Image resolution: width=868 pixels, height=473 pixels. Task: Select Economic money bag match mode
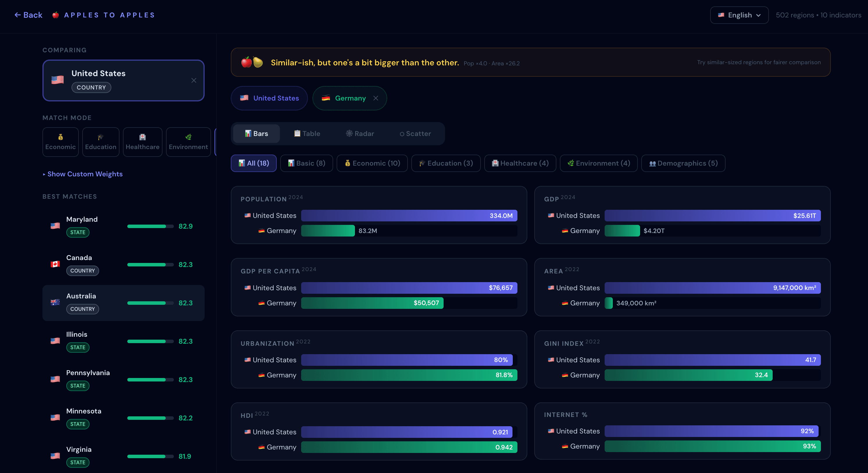tap(61, 142)
